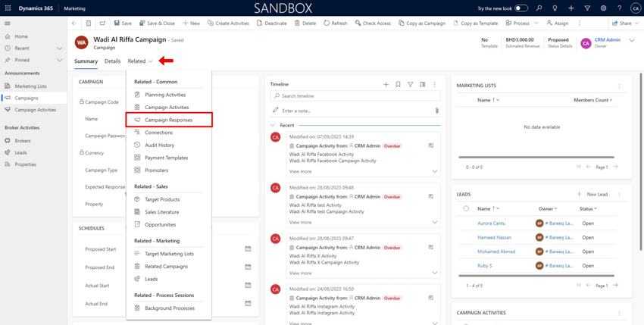Switch to the Details tab
This screenshot has height=325, width=644.
(113, 61)
